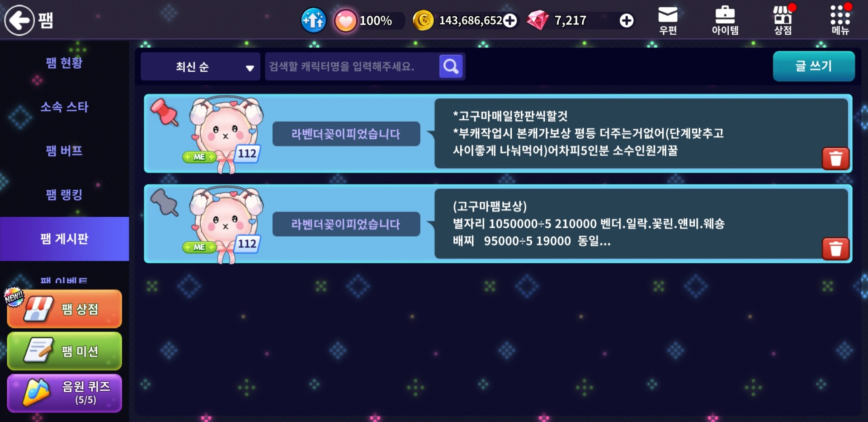
Task: Delete the first post with trash icon
Action: 835,159
